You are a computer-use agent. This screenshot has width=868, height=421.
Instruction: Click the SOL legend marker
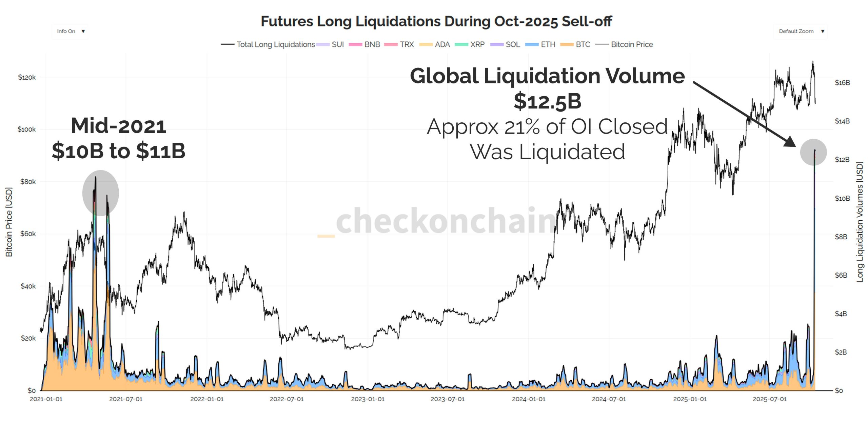(497, 44)
